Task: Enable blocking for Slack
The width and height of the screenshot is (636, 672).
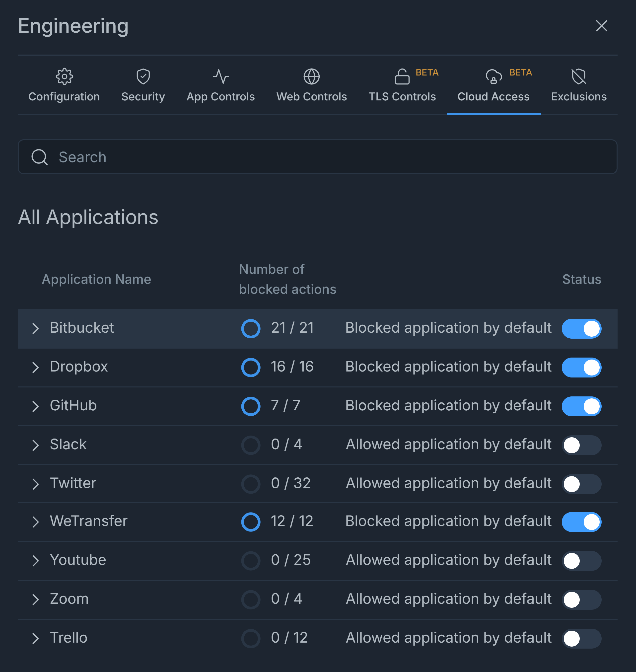Action: tap(581, 445)
